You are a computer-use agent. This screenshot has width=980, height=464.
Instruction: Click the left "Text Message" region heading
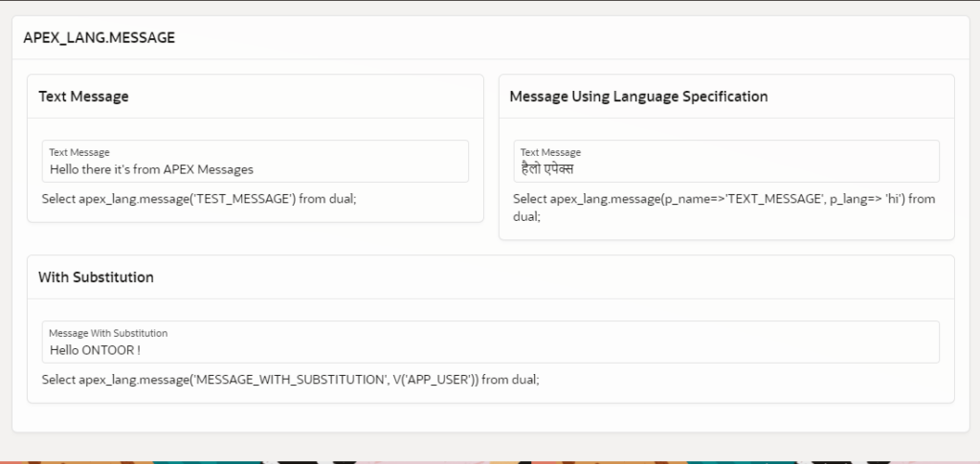click(x=83, y=97)
